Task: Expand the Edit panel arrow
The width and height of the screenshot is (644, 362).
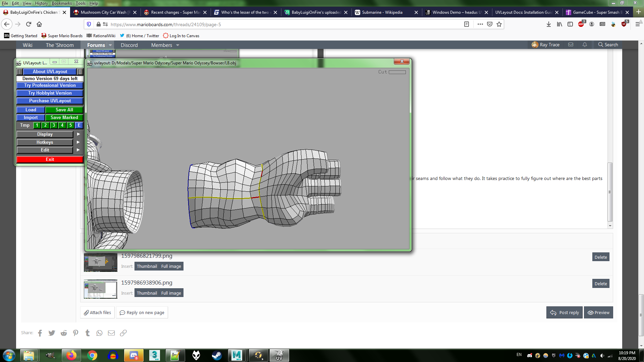Action: coord(78,150)
